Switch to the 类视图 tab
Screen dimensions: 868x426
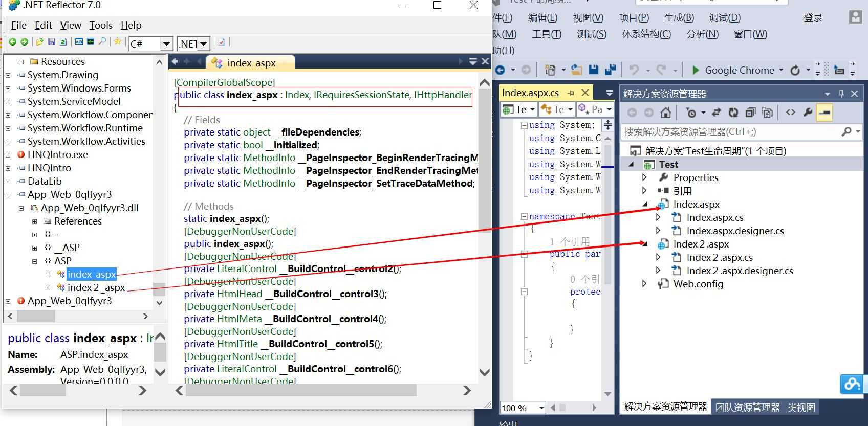[801, 408]
